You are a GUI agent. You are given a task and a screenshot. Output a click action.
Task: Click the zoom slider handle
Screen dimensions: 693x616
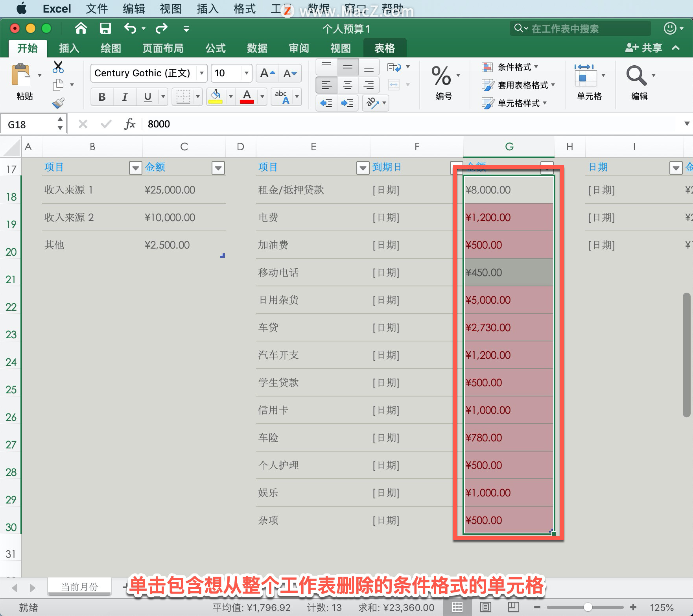(588, 607)
